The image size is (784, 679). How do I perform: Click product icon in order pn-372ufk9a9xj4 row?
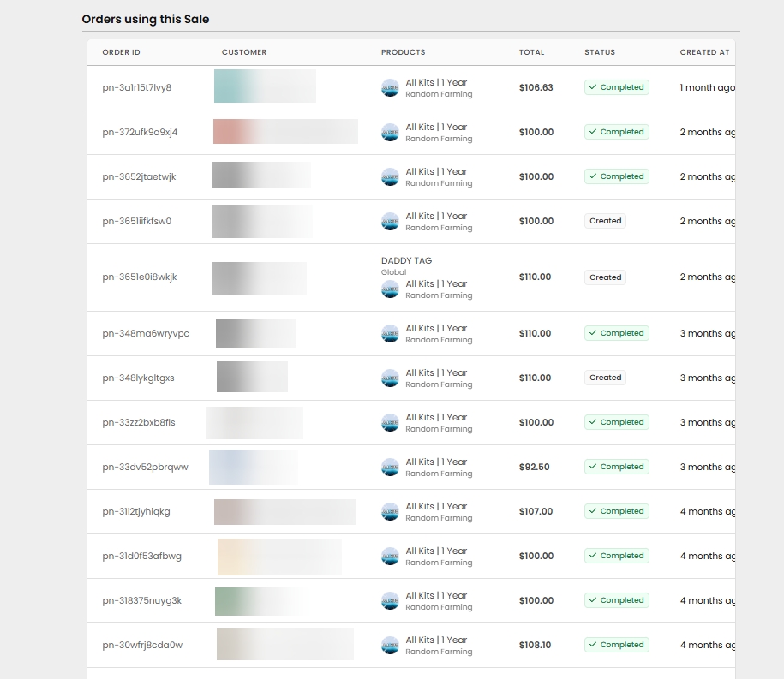[390, 133]
